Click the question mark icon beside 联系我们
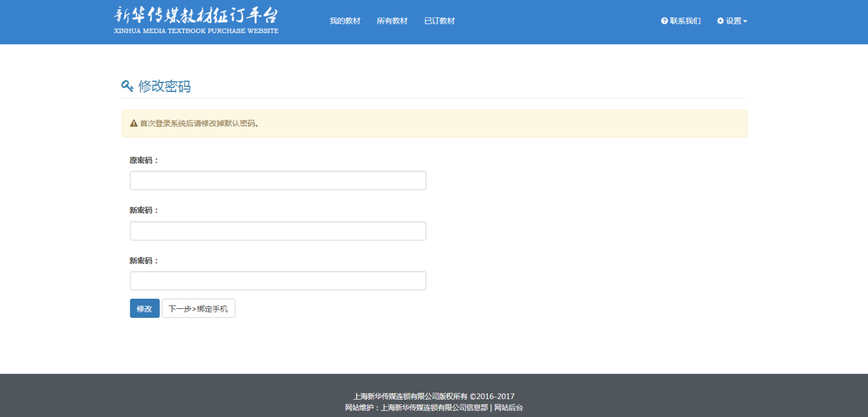The width and height of the screenshot is (868, 417). click(664, 21)
